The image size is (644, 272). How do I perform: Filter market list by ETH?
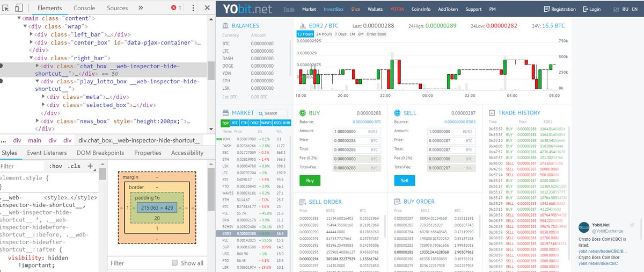click(244, 123)
